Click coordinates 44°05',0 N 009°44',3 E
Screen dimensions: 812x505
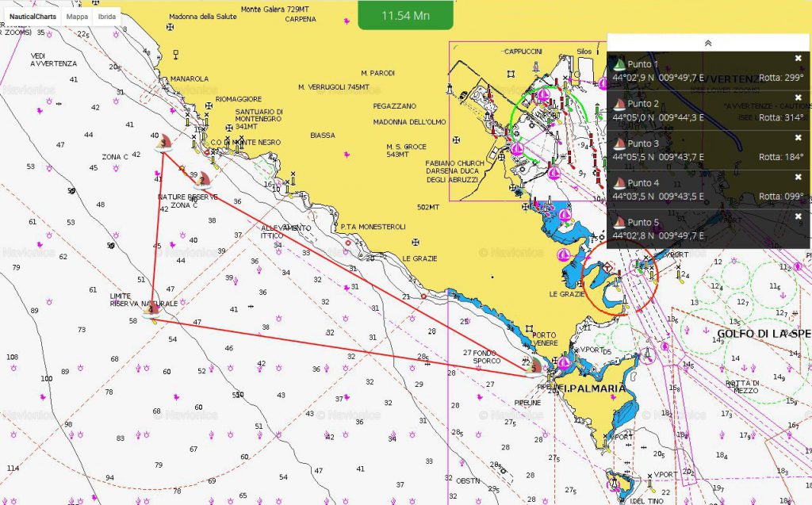[x=658, y=117]
